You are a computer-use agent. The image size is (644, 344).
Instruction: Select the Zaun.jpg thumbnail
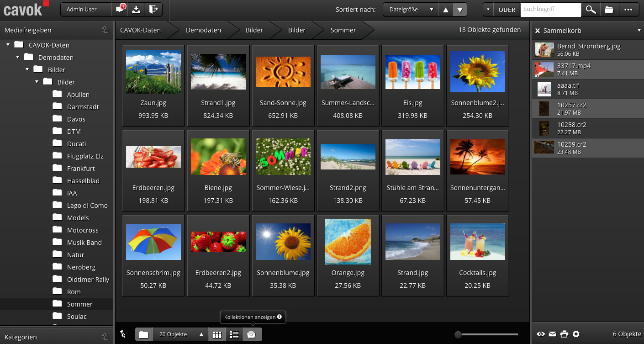[x=153, y=72]
